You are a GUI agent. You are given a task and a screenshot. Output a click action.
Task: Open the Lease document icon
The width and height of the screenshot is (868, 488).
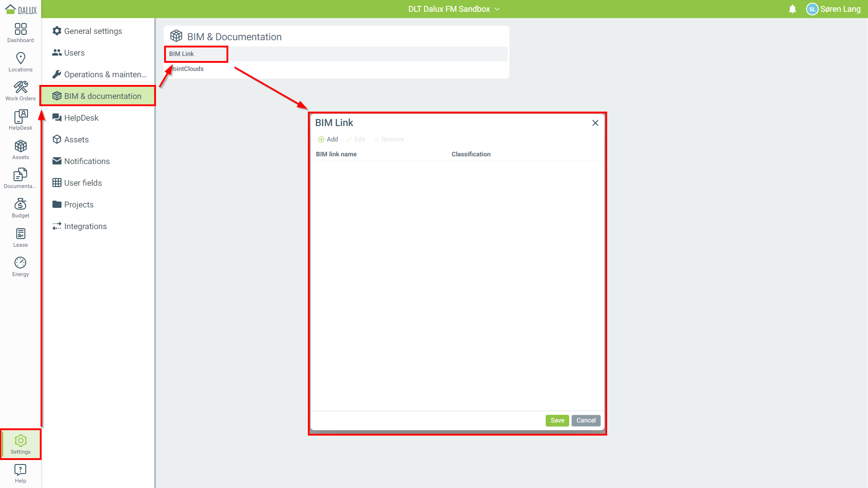20,237
